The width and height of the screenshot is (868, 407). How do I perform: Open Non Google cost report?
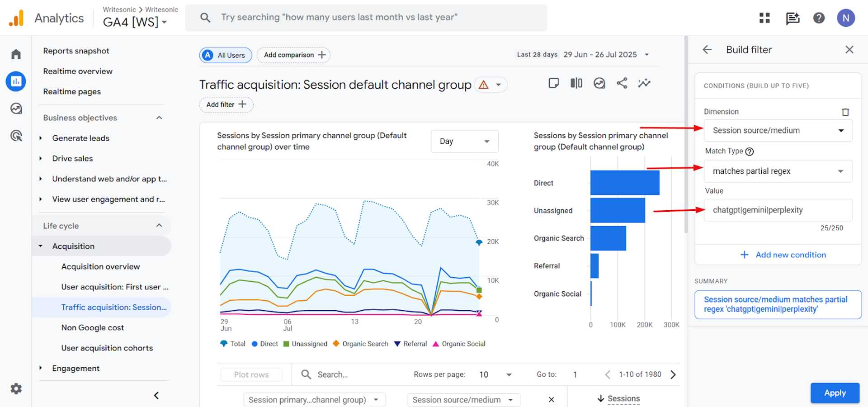tap(93, 328)
